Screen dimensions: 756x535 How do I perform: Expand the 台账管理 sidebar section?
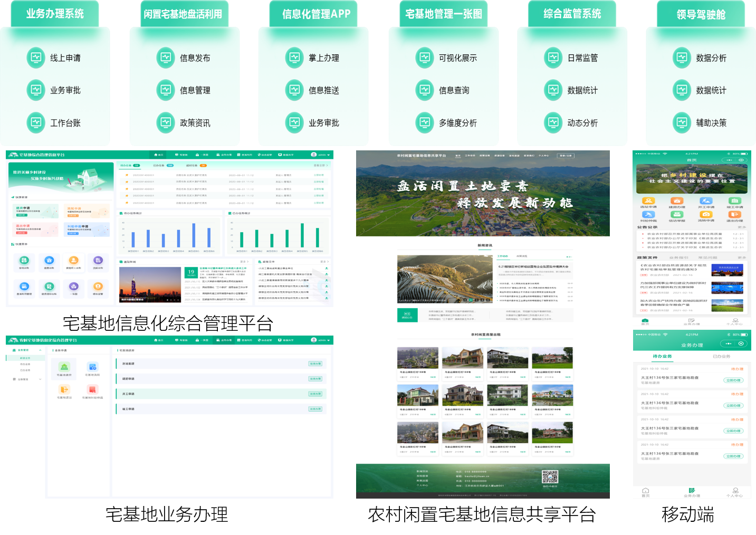[x=40, y=379]
